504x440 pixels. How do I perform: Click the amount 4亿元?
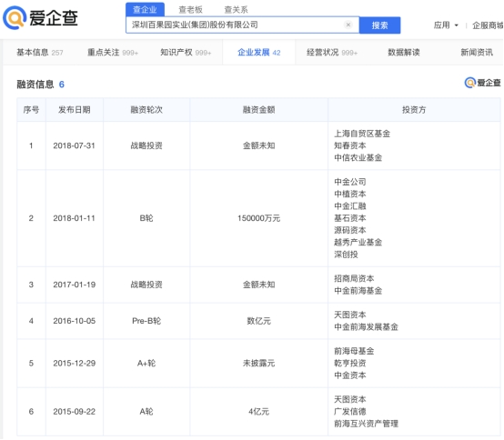(258, 412)
